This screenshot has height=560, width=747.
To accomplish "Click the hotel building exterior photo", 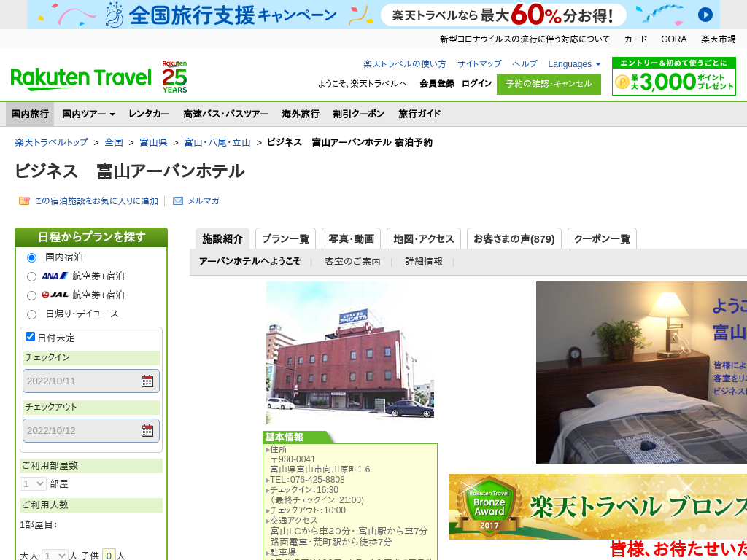I will (350, 352).
